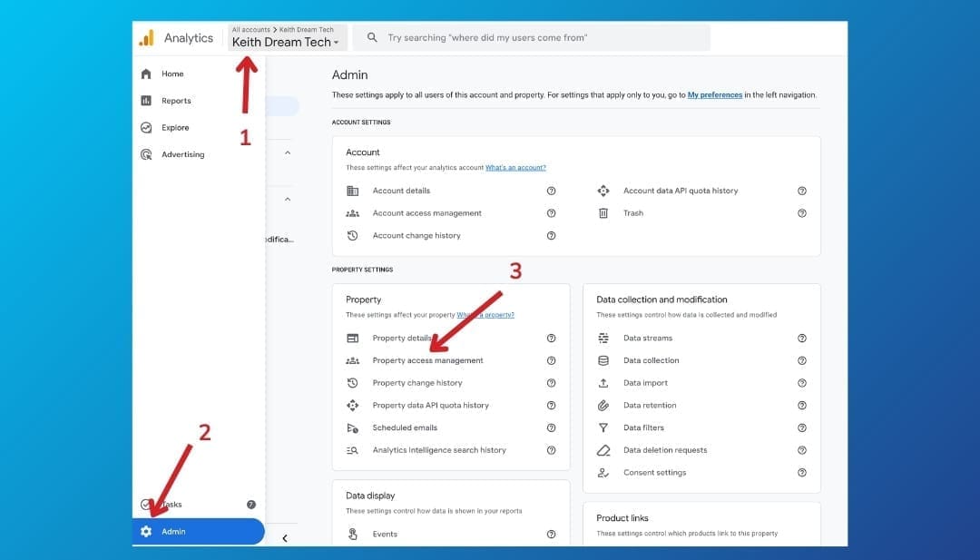Collapse the first section chevron in the side panel
Image resolution: width=980 pixels, height=560 pixels.
(x=288, y=153)
